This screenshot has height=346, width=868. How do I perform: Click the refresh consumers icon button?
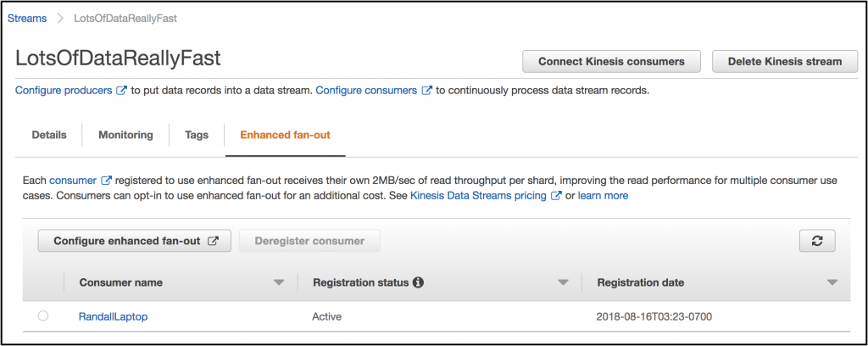(817, 241)
